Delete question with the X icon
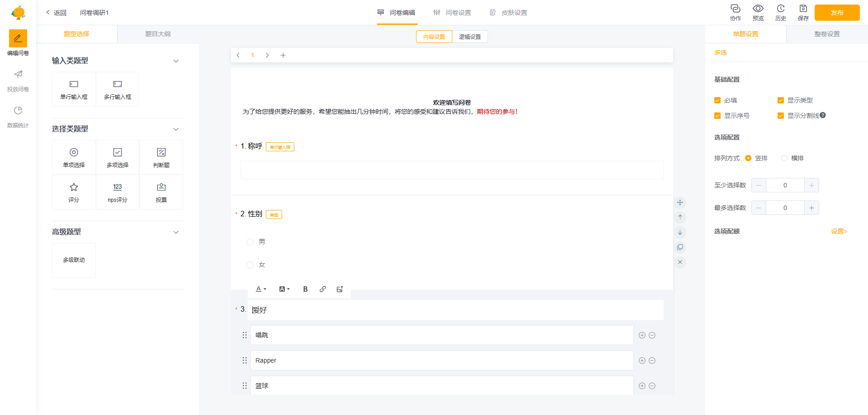Screen dimensions: 868x415 (x=680, y=262)
